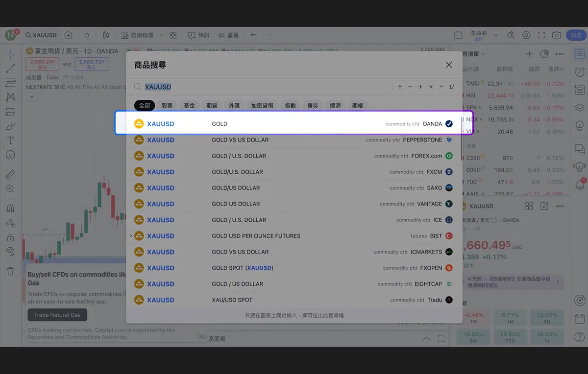Select the text annotation tool
Viewport: 588px width, 374px height.
[10, 140]
